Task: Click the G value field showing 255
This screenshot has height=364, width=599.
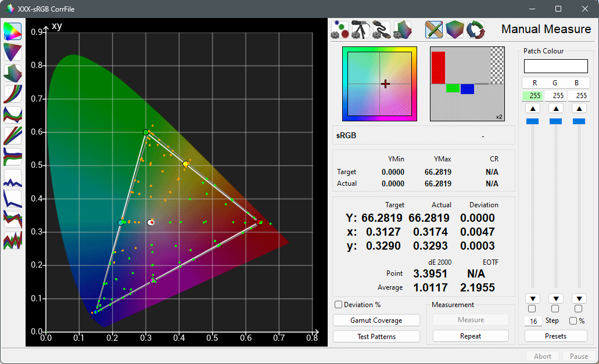Action: tap(556, 96)
